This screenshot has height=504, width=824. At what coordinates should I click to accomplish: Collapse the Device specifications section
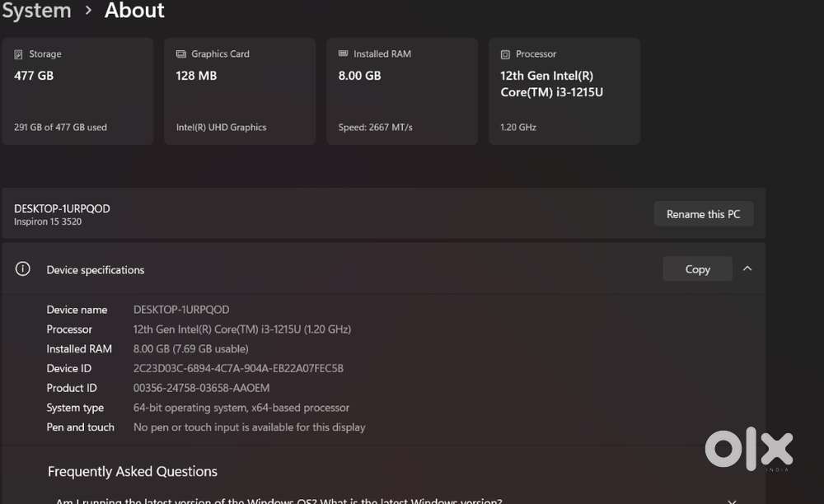click(747, 268)
